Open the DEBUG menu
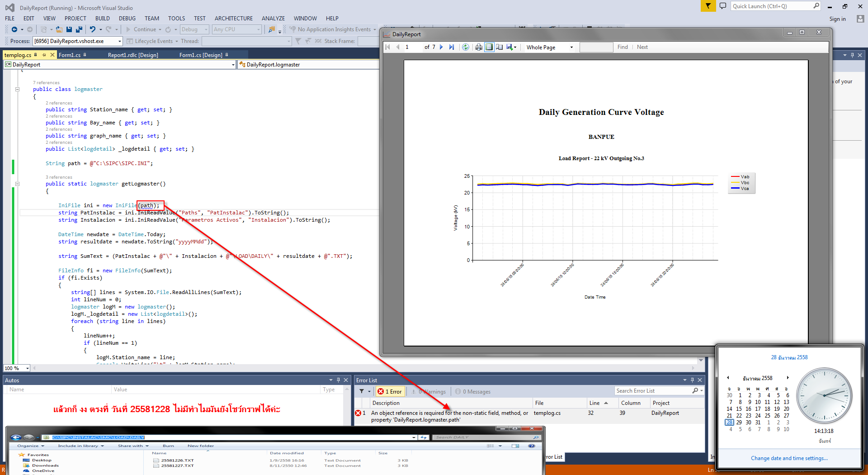Image resolution: width=868 pixels, height=475 pixels. (x=127, y=19)
